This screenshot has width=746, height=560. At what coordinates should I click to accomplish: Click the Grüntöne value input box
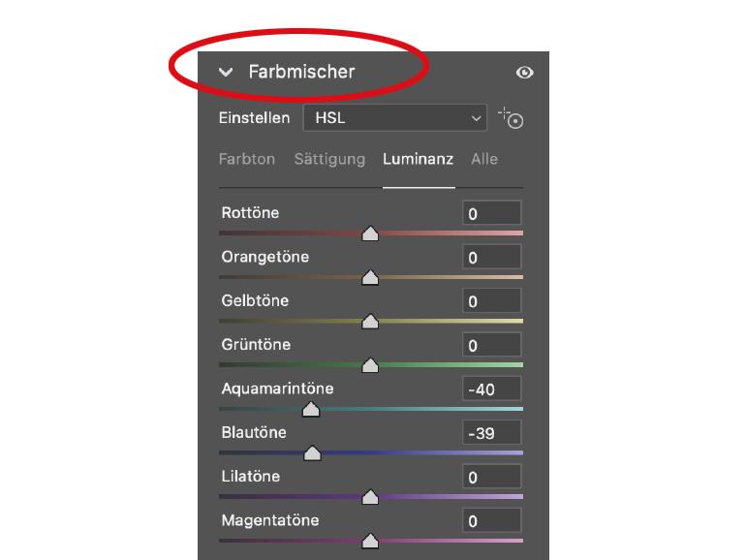(x=491, y=346)
